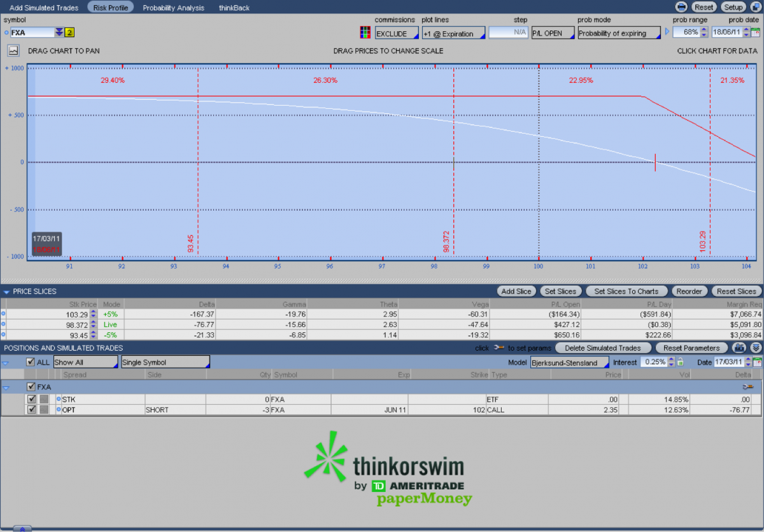Click the wrench params icon in the FXA row
The height and width of the screenshot is (532, 764).
748,387
